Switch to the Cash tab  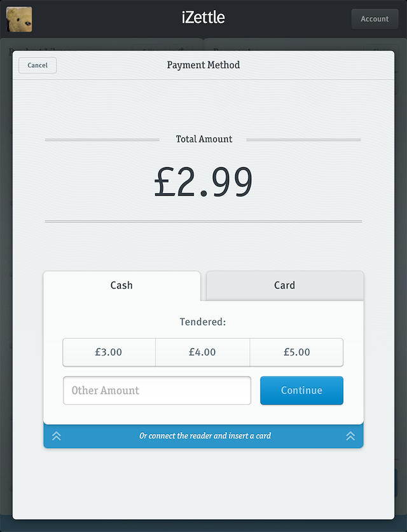121,285
